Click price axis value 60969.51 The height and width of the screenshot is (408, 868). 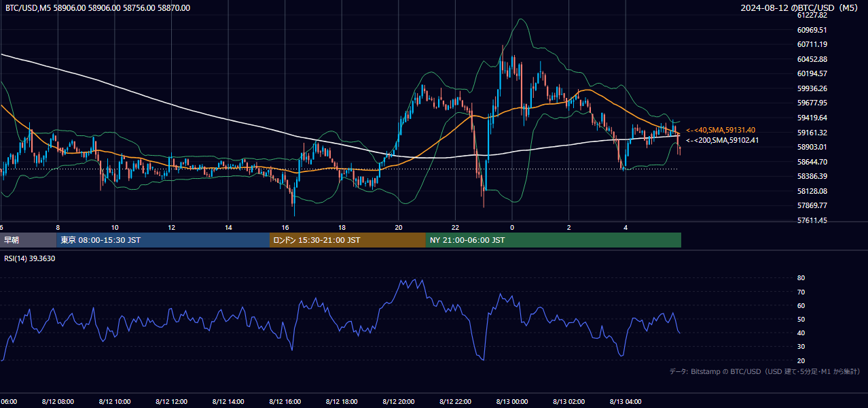click(x=812, y=30)
